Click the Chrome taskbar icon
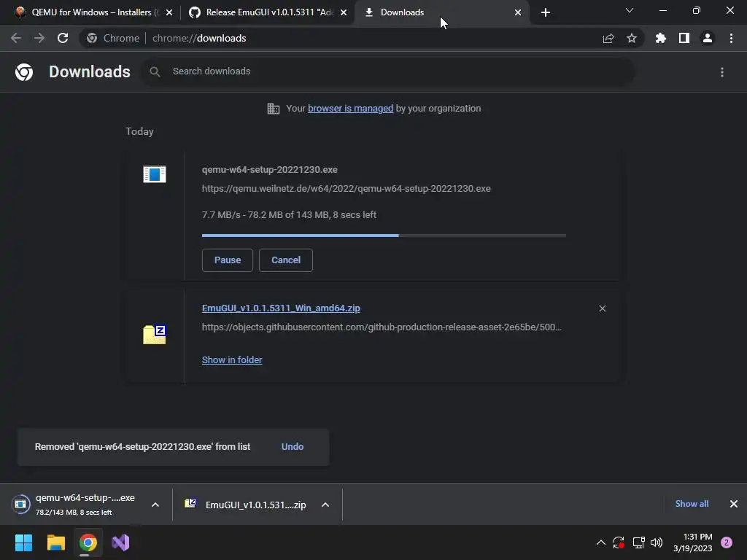Image resolution: width=747 pixels, height=560 pixels. coord(88,542)
